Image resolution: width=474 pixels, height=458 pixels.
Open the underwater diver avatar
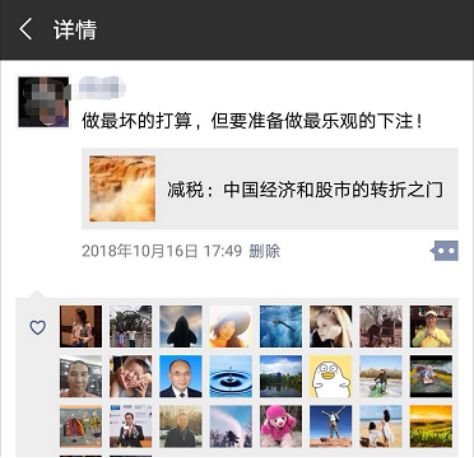(281, 326)
